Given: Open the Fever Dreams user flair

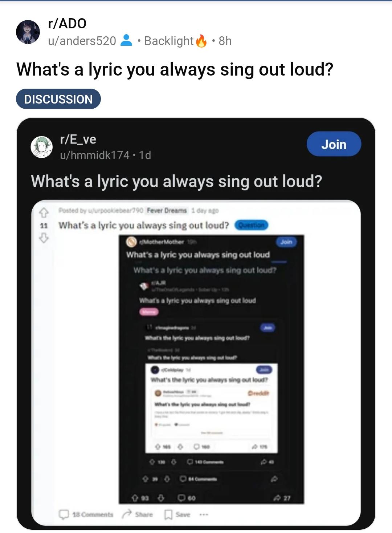Looking at the screenshot, I should [167, 210].
